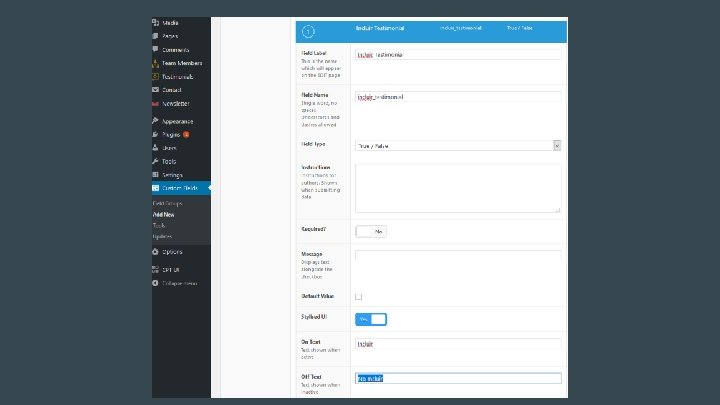Turn off the Stylised UI switch

click(x=371, y=319)
